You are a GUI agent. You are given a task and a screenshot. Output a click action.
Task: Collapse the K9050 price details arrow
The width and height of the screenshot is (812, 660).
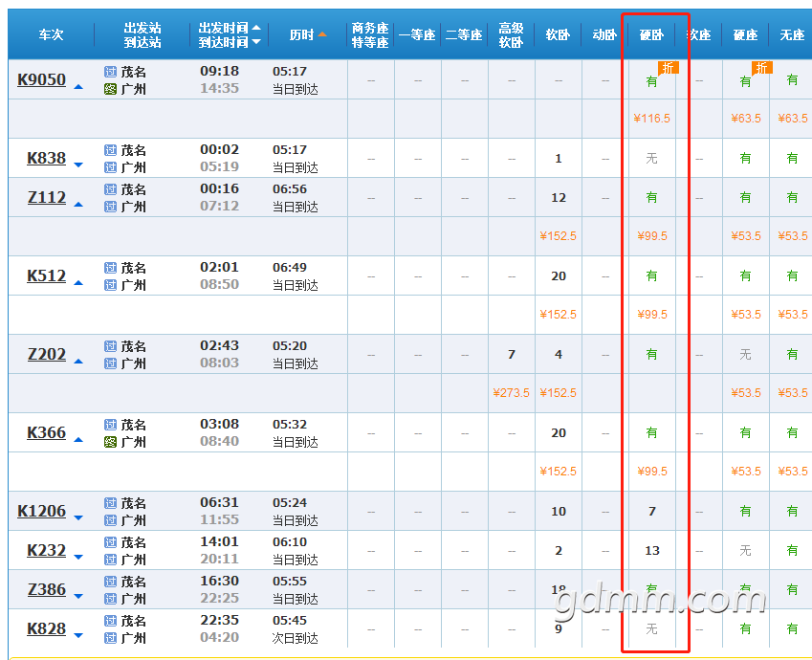(78, 87)
